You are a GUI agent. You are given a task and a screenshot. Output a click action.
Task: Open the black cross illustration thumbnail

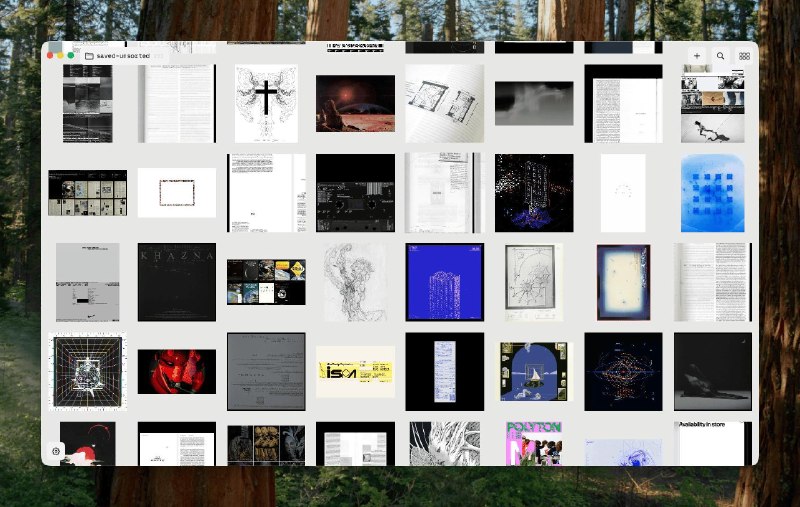point(266,104)
